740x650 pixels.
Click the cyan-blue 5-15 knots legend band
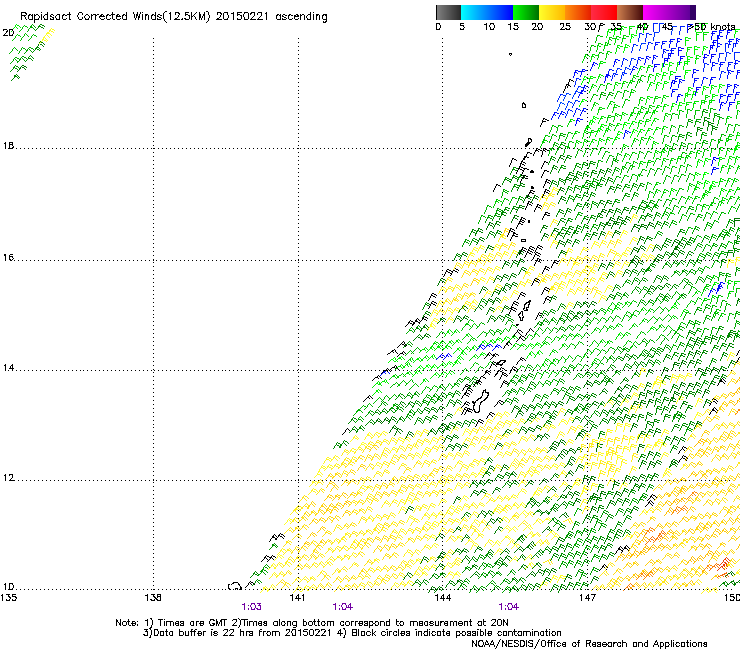pyautogui.click(x=487, y=12)
